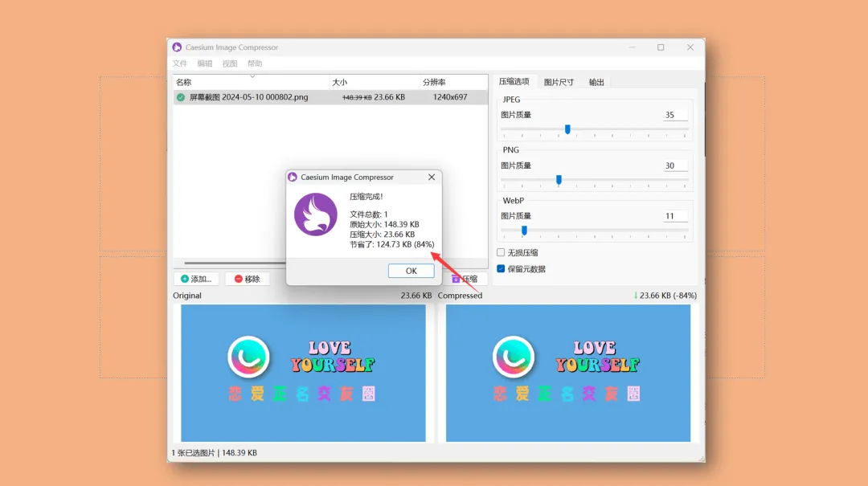Viewport: 868px width, 486px height.
Task: Click the 压缩 button
Action: [x=465, y=279]
